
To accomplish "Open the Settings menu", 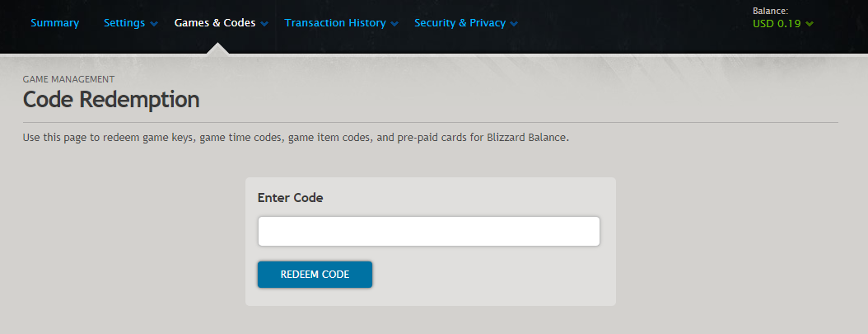I will click(x=124, y=23).
